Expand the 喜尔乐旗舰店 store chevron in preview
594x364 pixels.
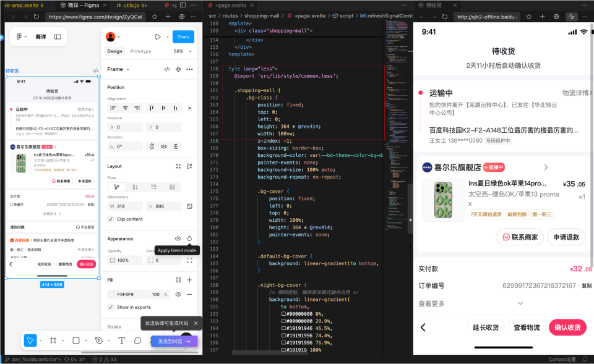[x=546, y=166]
